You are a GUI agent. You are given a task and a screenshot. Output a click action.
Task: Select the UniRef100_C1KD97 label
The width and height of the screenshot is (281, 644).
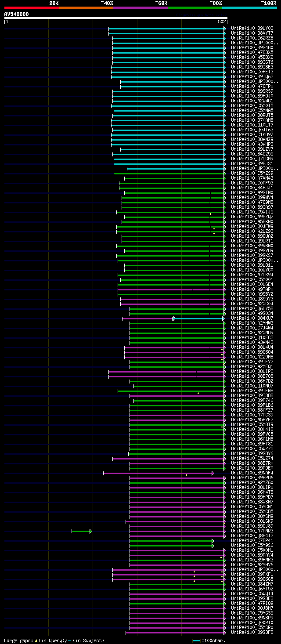point(252,134)
